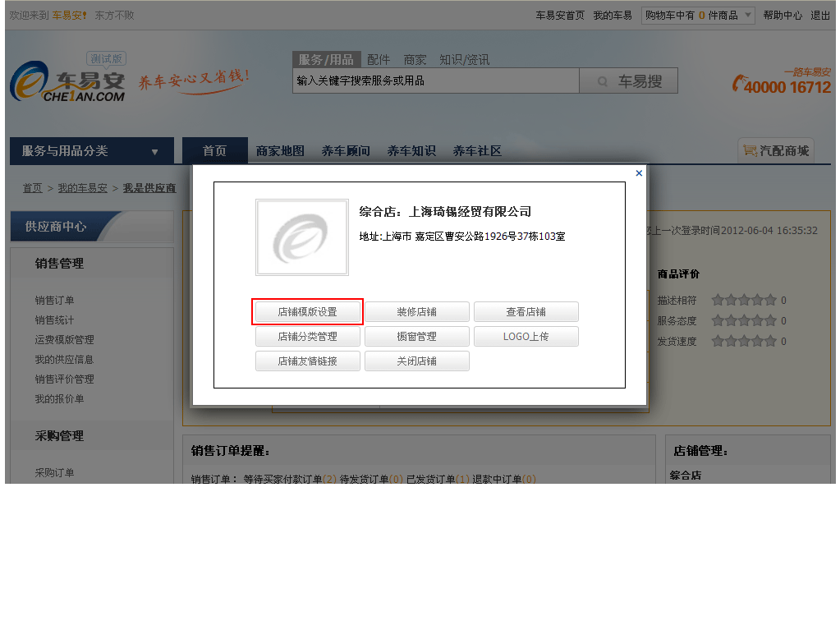This screenshot has width=840, height=639.
Task: Open 我的供应信息 in the sidebar
Action: coord(64,360)
